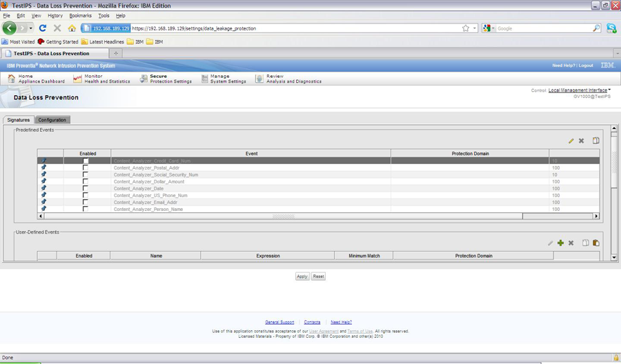Click the copy icon in Predefined Events toolbar
The height and width of the screenshot is (364, 621).
[x=595, y=141]
